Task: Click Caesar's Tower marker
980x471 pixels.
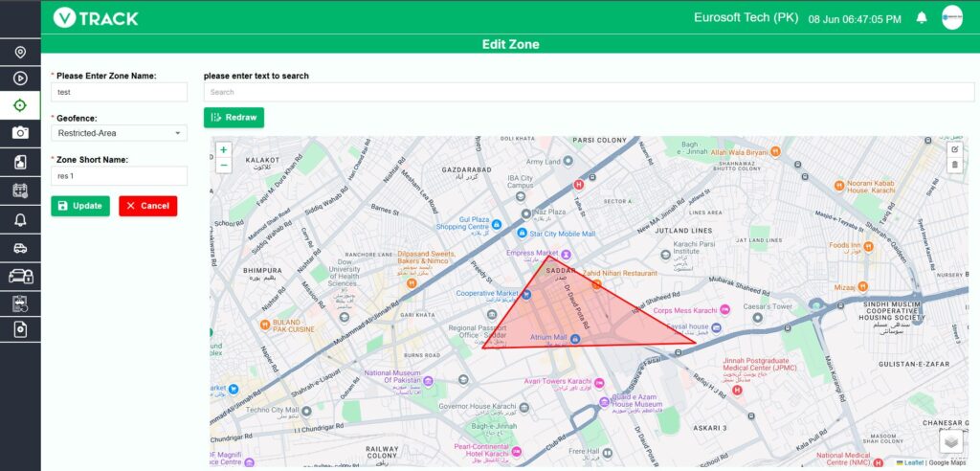Action: click(x=758, y=318)
